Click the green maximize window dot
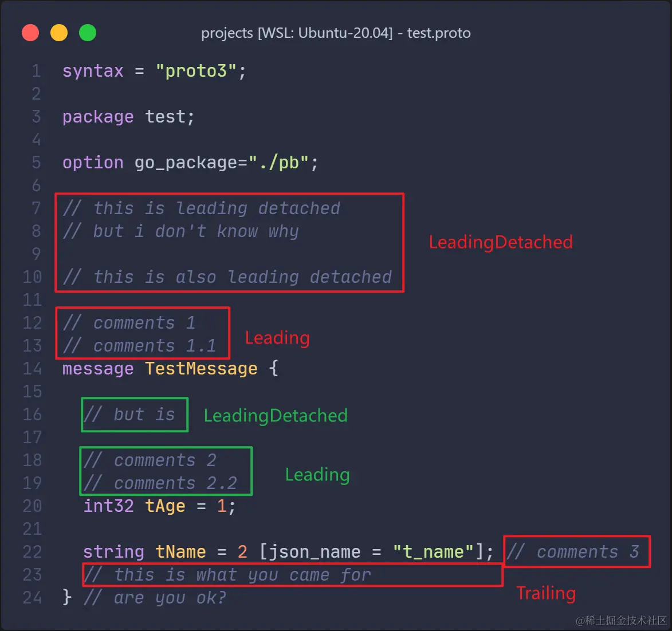This screenshot has width=672, height=631. click(x=88, y=33)
